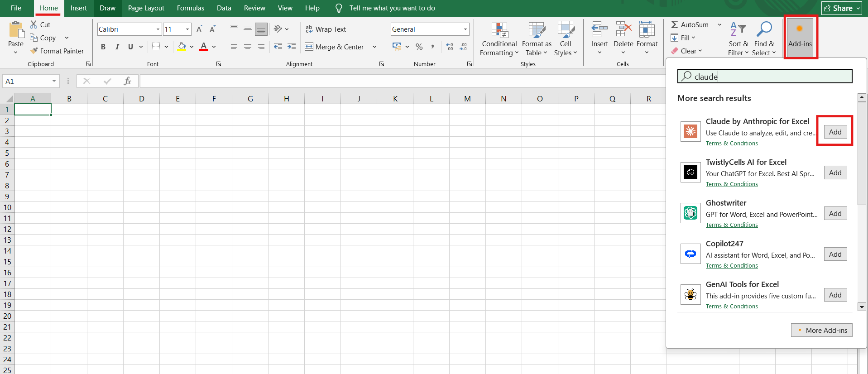Image resolution: width=868 pixels, height=374 pixels.
Task: Expand the Name Box dropdown arrow
Action: pos(54,81)
